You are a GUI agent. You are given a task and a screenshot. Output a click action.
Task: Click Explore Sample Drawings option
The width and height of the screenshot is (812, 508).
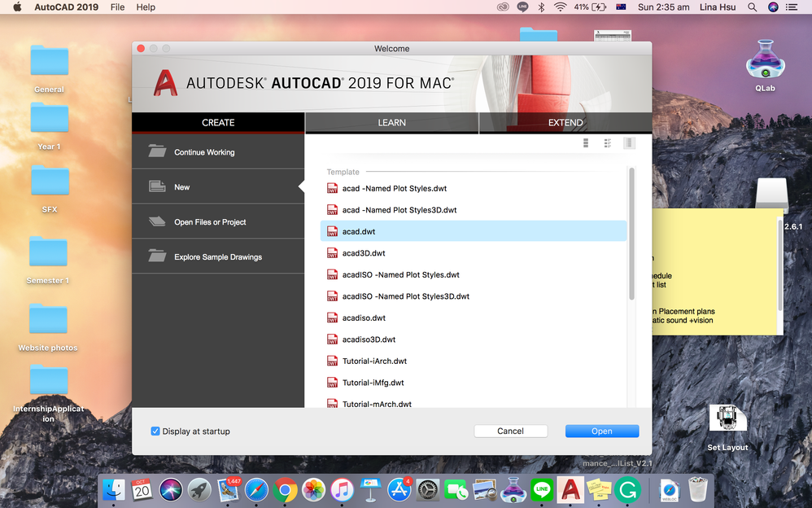click(218, 256)
